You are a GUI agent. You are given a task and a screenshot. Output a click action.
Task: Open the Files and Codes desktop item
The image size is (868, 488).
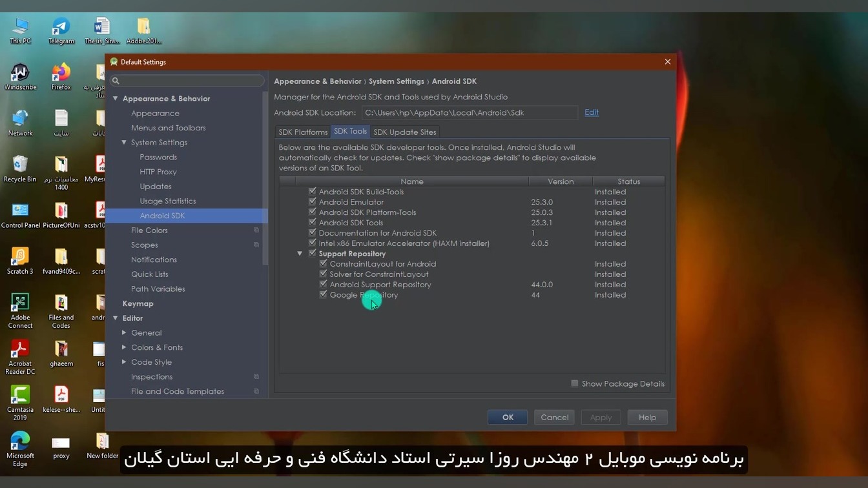61,311
